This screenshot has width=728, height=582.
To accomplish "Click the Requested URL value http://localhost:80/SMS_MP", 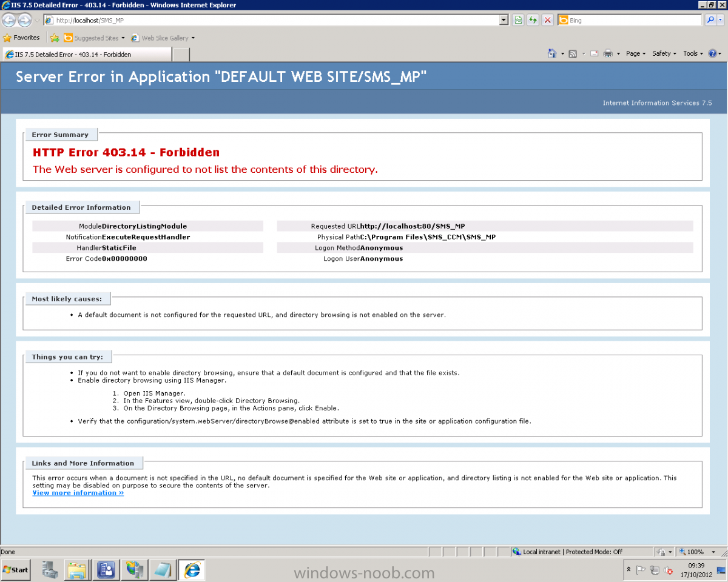I will tap(413, 226).
